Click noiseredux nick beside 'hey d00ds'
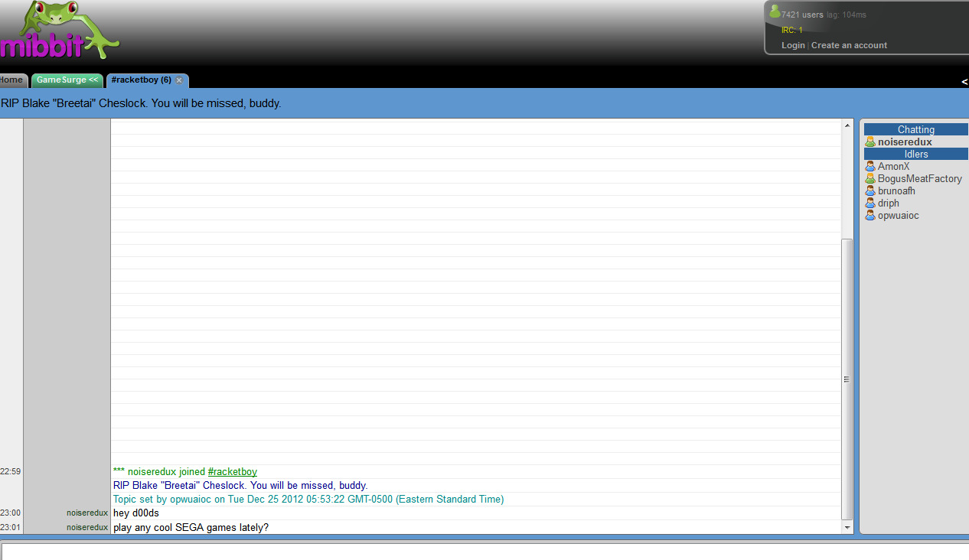Image resolution: width=969 pixels, height=560 pixels. pos(87,513)
